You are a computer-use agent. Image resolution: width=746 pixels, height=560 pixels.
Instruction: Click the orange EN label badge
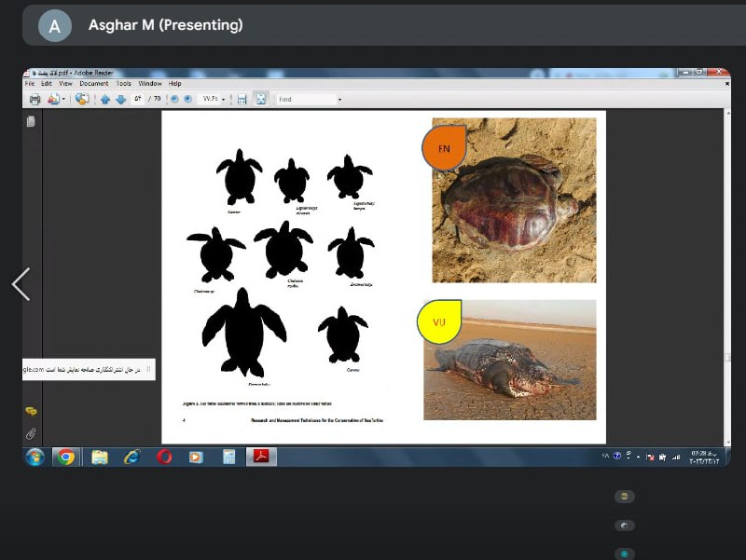click(x=445, y=148)
